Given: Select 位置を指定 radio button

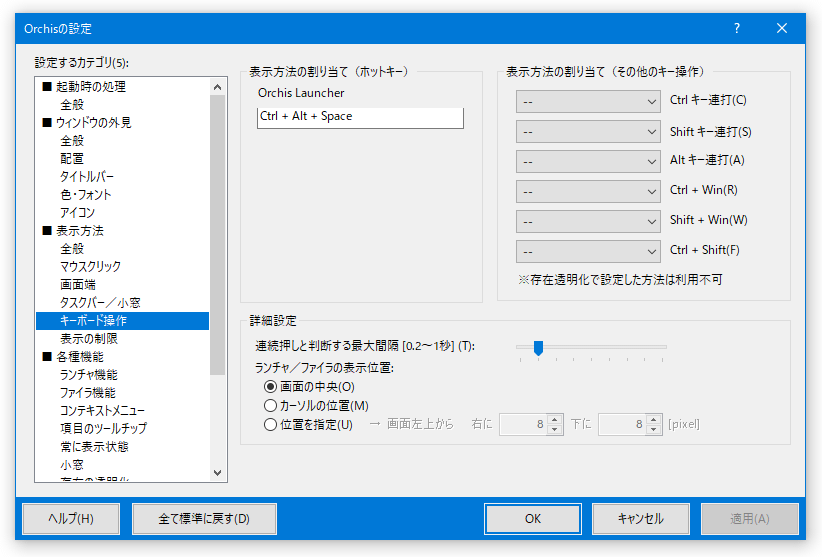Looking at the screenshot, I should [x=308, y=424].
